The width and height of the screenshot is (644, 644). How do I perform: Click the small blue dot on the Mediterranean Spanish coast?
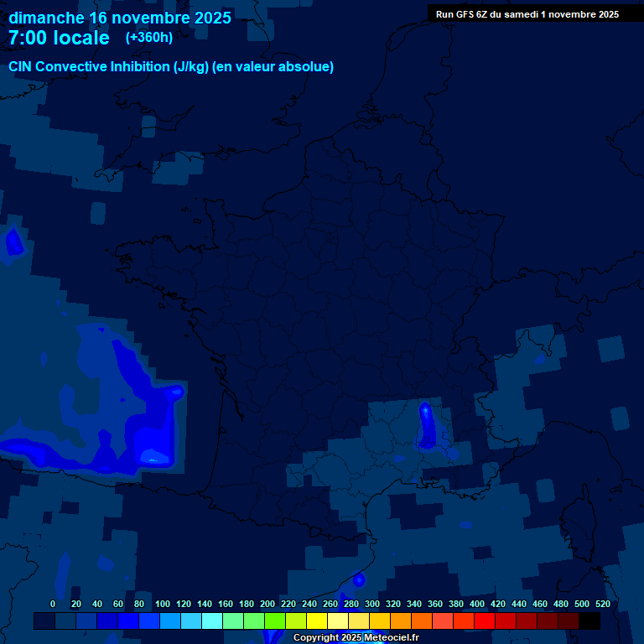[x=359, y=579]
